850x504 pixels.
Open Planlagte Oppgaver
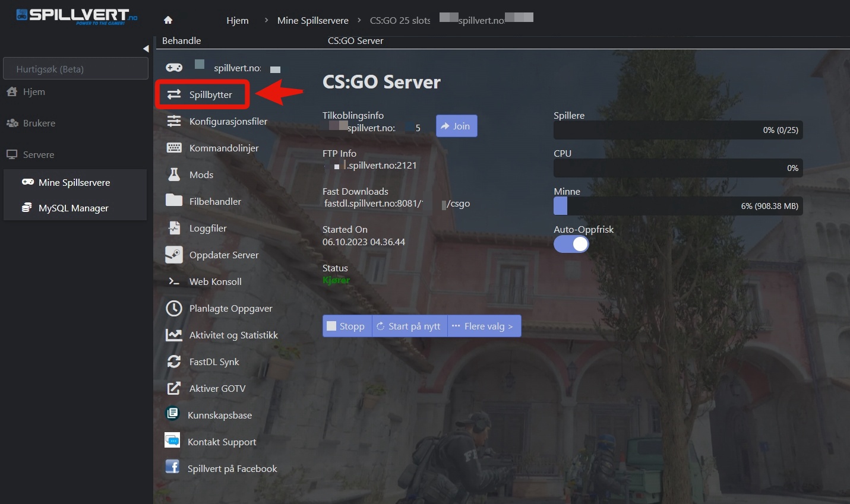click(x=231, y=309)
